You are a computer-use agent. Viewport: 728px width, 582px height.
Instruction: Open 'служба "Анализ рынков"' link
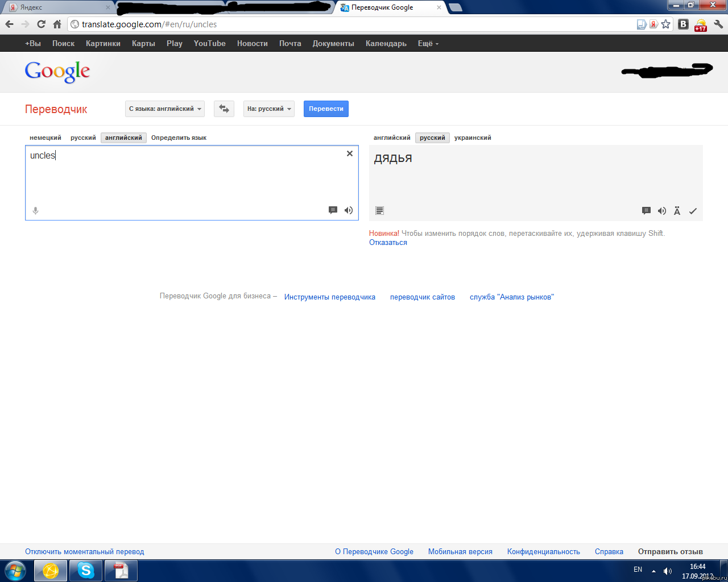[x=512, y=297]
